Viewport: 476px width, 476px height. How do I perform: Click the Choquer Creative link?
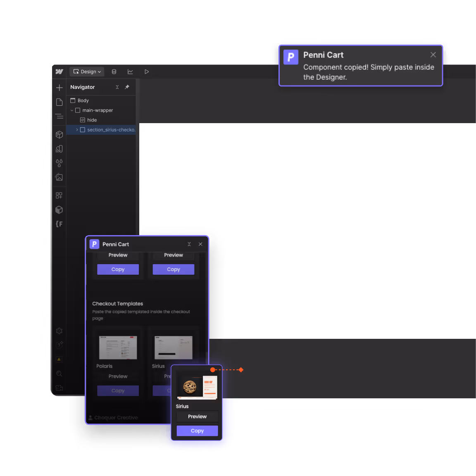click(113, 418)
